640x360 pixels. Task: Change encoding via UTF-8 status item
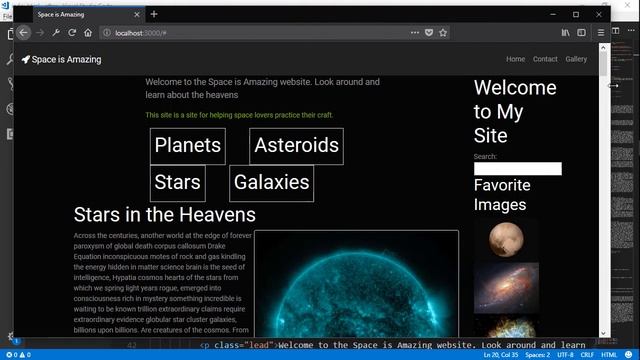(565, 355)
